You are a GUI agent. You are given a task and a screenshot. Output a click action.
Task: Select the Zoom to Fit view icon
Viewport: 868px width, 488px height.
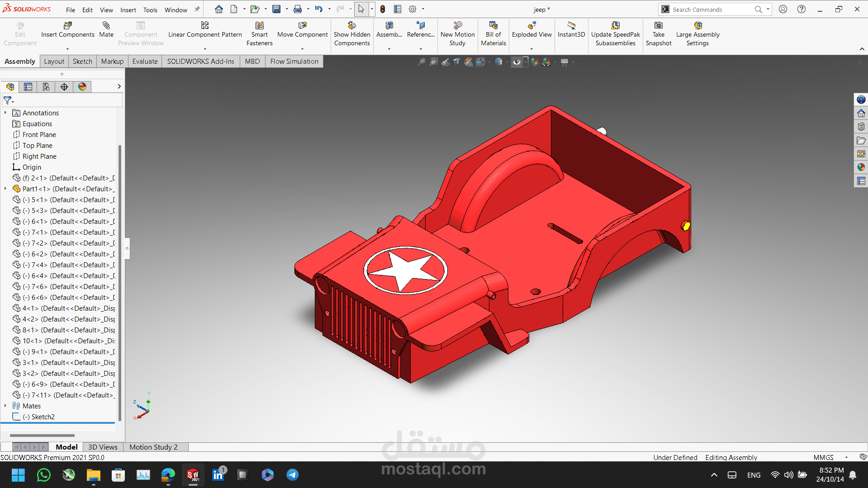tap(422, 62)
